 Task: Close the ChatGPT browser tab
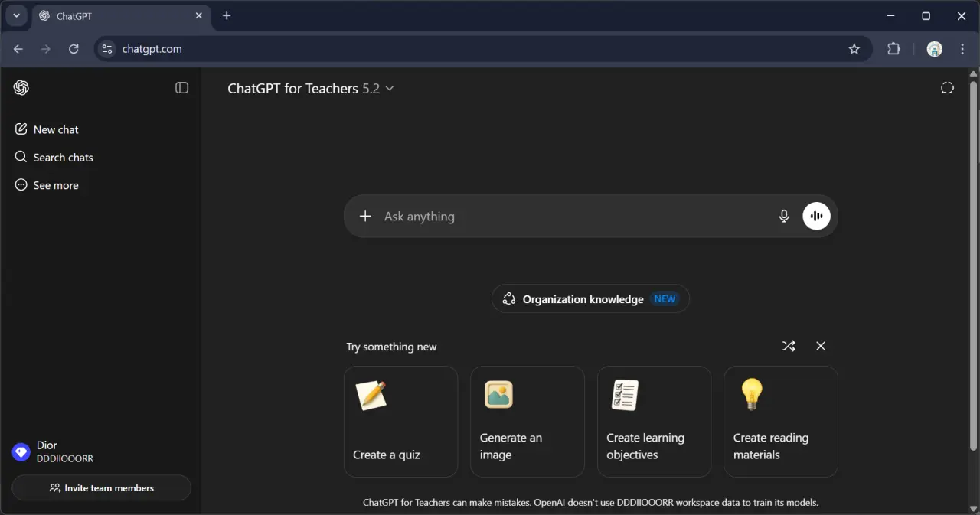(x=199, y=16)
